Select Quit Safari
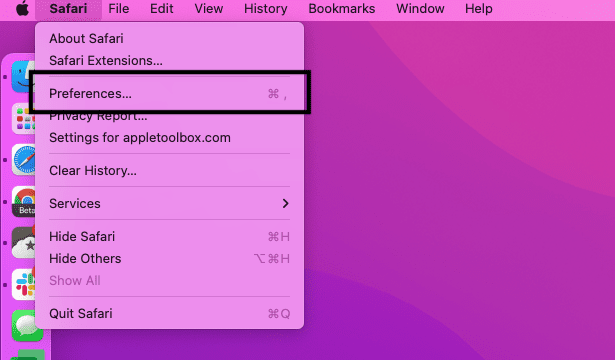 (x=169, y=313)
